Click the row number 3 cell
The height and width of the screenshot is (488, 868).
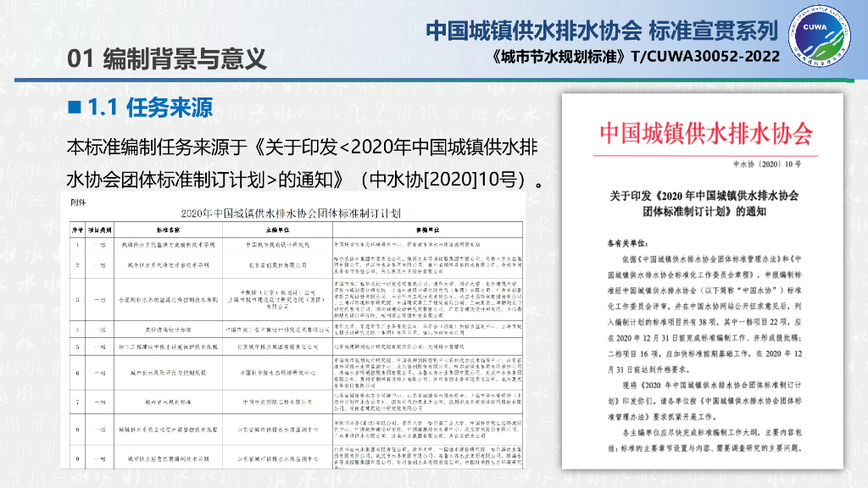pos(77,300)
